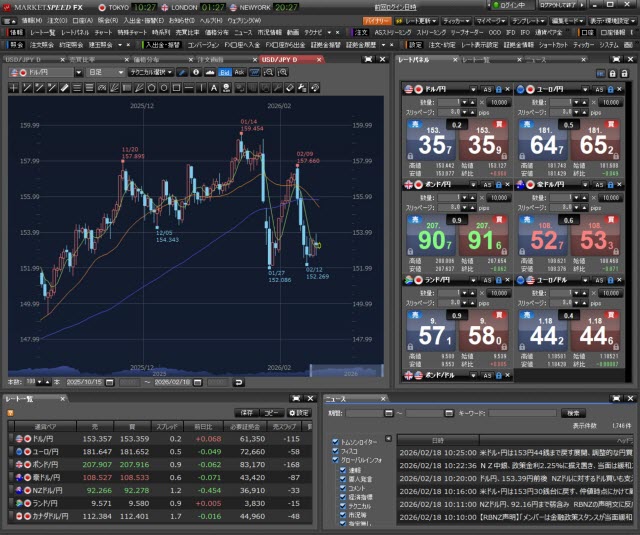Select the rectangle drawing tool
640x535 pixels.
(x=176, y=88)
